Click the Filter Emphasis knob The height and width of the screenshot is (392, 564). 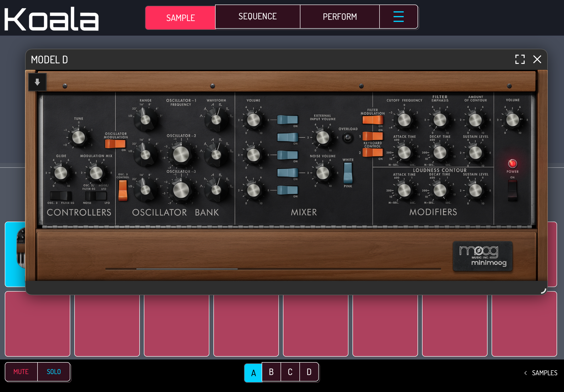pos(440,120)
